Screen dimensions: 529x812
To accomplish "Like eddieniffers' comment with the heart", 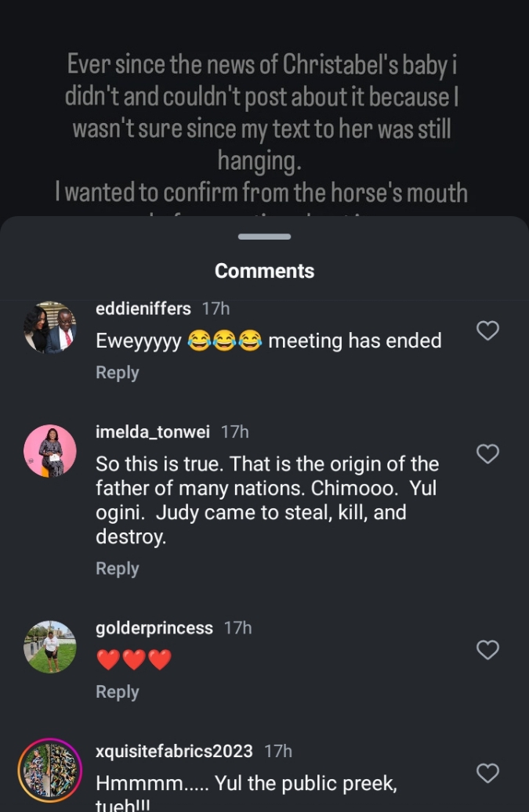I will pos(487,330).
